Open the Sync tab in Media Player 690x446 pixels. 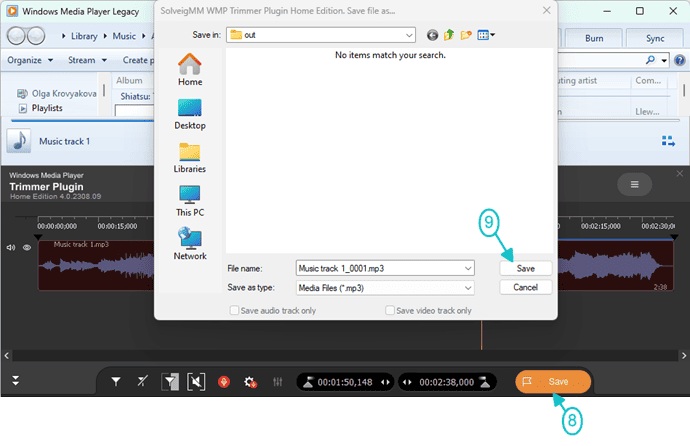[x=655, y=38]
